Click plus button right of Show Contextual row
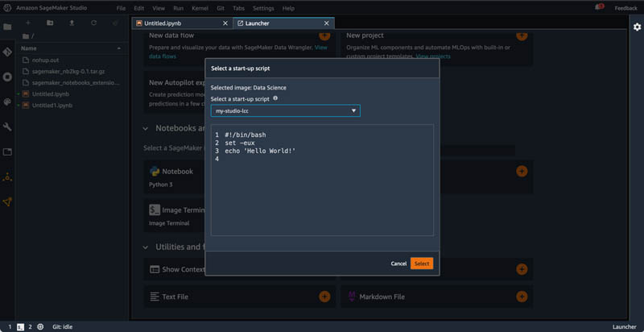 (522, 269)
